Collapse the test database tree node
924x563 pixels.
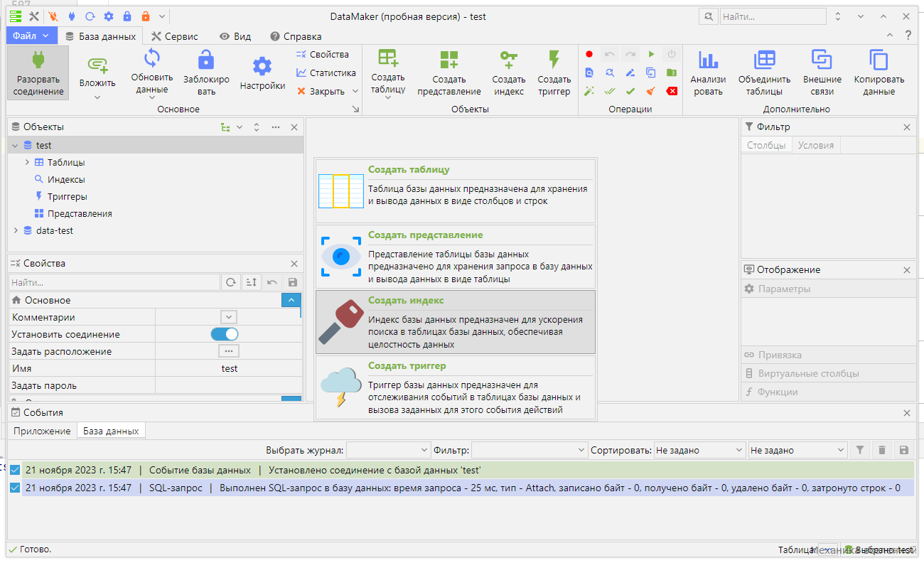click(x=15, y=145)
